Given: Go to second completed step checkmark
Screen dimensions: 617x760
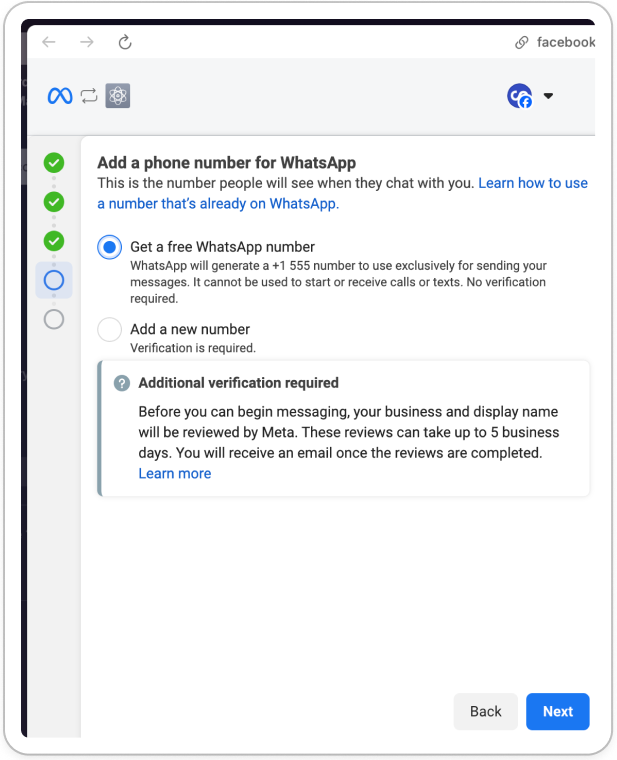Looking at the screenshot, I should point(54,202).
